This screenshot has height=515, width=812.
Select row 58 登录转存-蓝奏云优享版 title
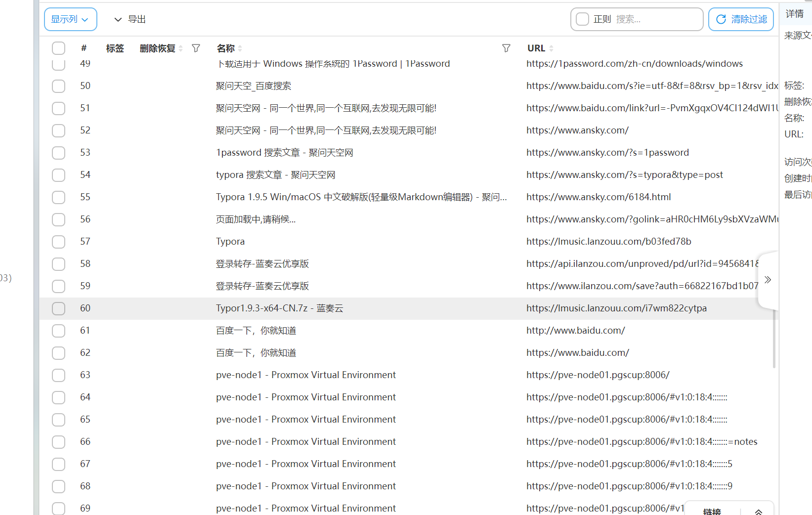[262, 264]
